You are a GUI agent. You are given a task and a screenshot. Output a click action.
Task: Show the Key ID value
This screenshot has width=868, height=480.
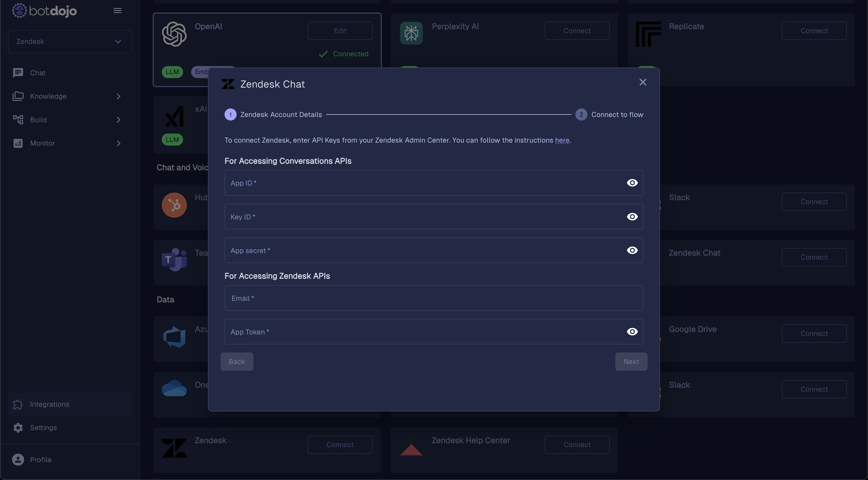[x=632, y=217]
